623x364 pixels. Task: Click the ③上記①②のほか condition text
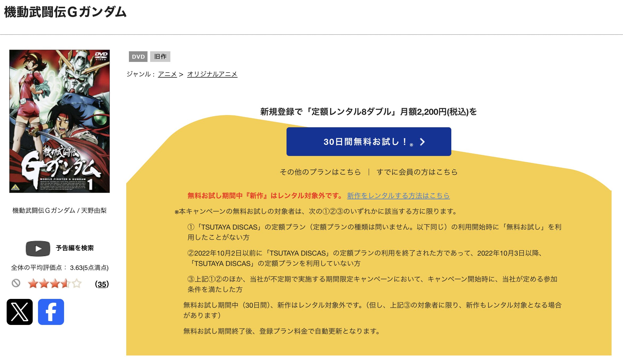point(372,284)
